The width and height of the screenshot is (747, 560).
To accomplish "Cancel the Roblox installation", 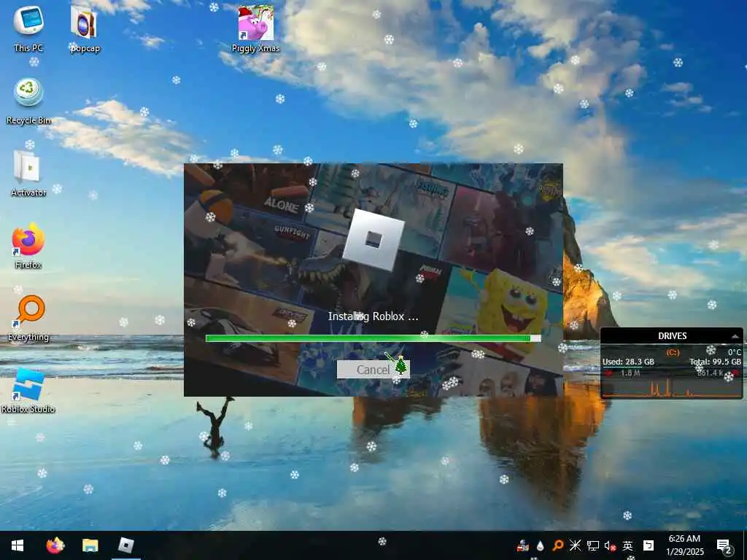I will (x=373, y=370).
